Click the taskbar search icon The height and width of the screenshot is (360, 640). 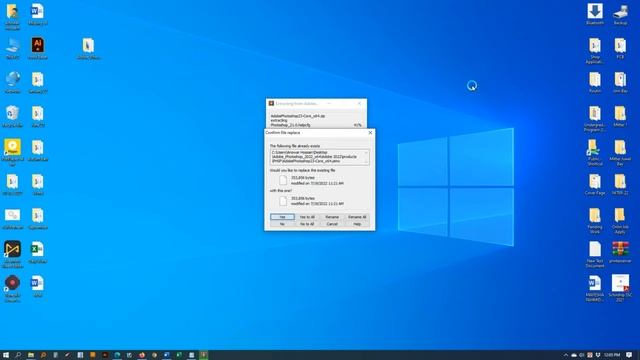coord(18,355)
